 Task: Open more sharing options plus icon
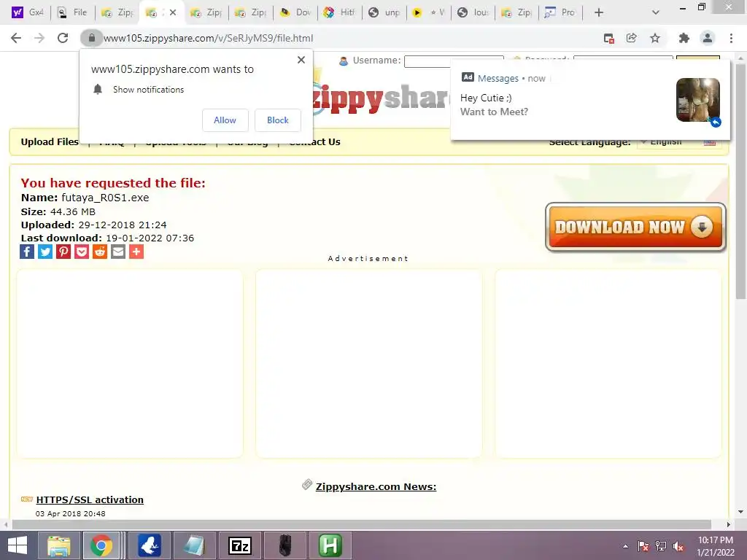pyautogui.click(x=136, y=252)
